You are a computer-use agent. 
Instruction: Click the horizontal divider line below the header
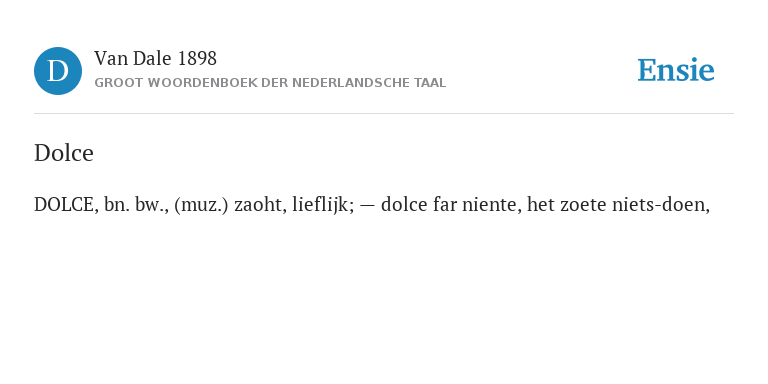(384, 114)
